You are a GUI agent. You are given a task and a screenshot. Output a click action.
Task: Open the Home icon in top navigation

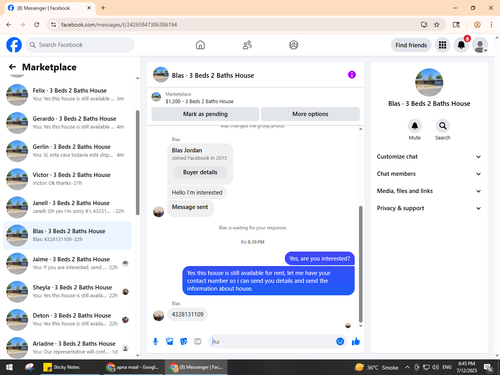click(200, 45)
